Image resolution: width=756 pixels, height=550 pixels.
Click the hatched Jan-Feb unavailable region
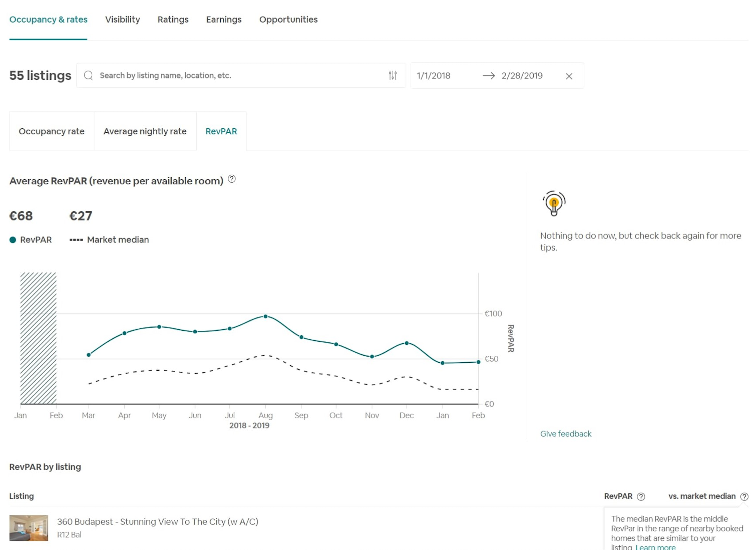coord(38,338)
